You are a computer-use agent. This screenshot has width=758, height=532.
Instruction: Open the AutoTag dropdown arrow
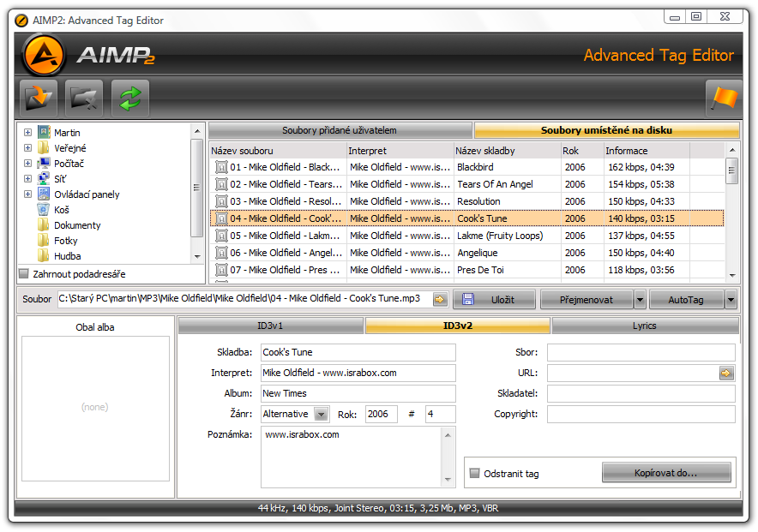[x=731, y=300]
